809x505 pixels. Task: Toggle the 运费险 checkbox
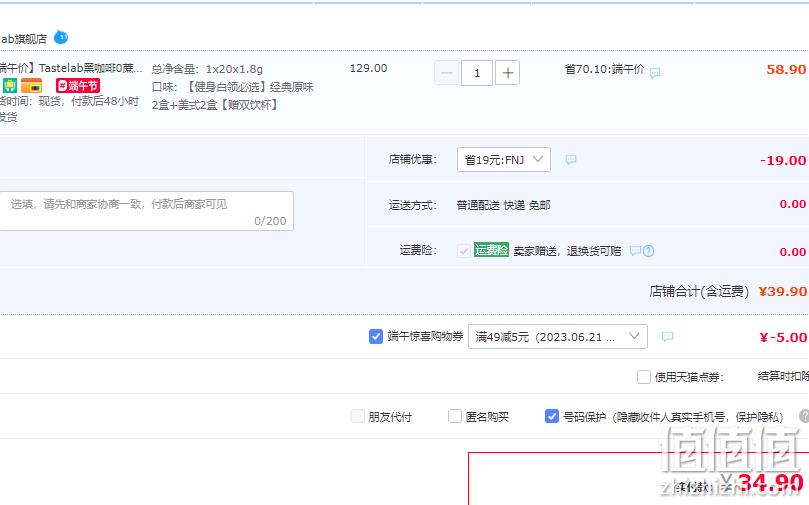[463, 251]
